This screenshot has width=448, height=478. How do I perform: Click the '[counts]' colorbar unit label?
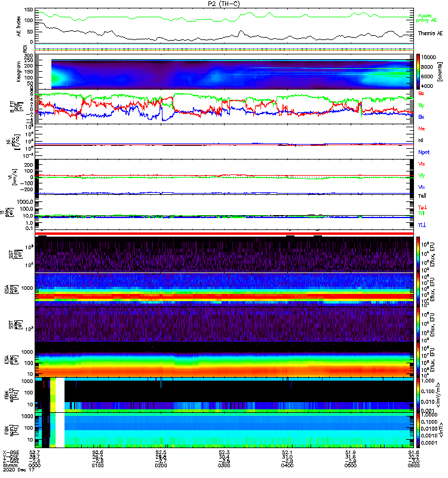tap(440, 72)
